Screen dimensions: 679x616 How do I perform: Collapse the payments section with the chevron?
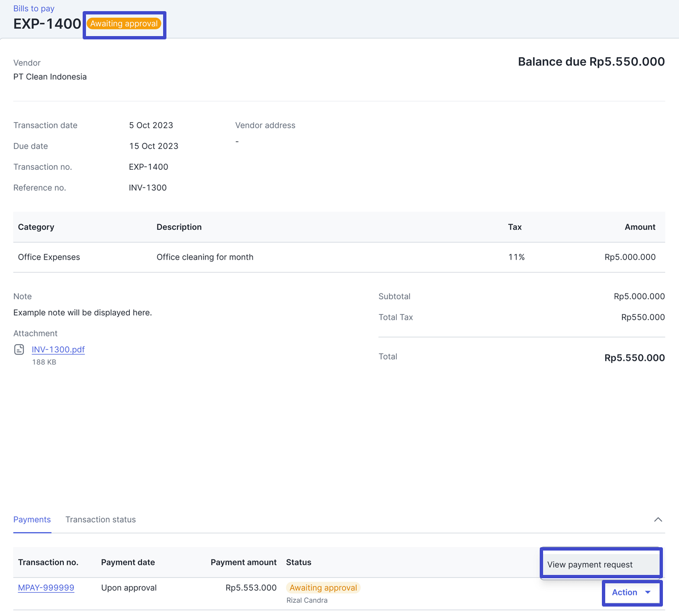(x=658, y=519)
